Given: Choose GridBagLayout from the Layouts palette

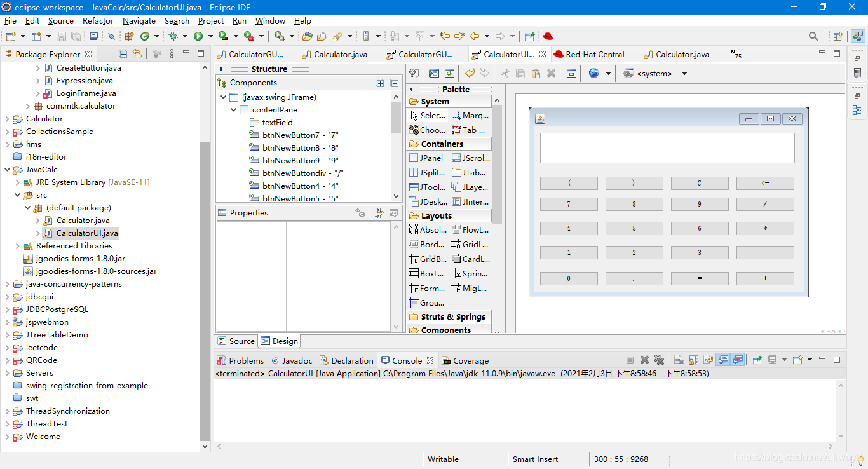Looking at the screenshot, I should [x=428, y=259].
